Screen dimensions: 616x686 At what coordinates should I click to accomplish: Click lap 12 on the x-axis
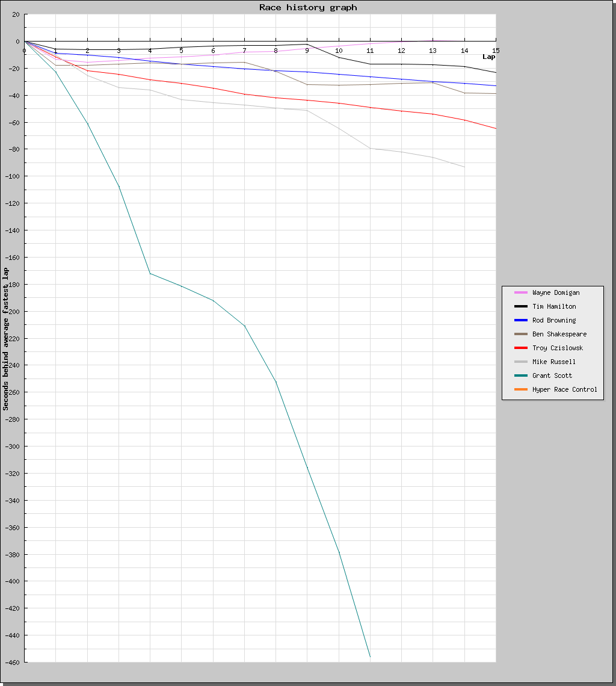401,51
